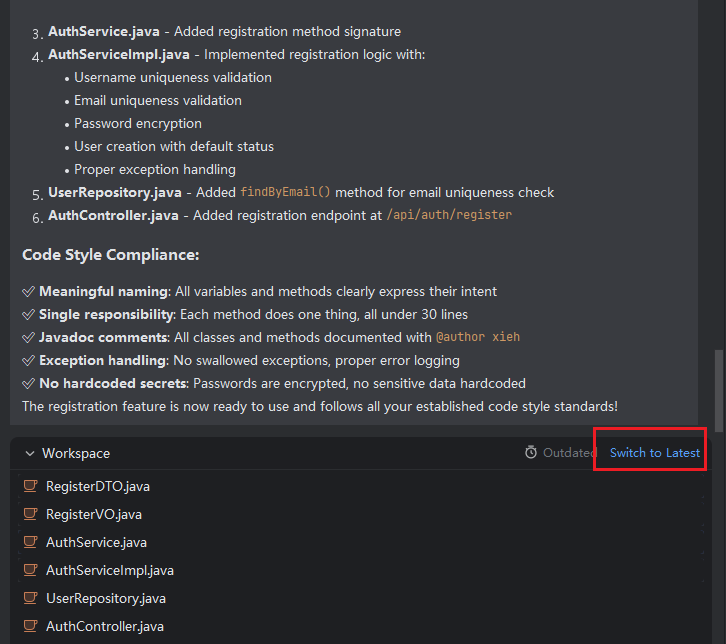Click the Outdated clock icon
The width and height of the screenshot is (726, 644).
531,453
